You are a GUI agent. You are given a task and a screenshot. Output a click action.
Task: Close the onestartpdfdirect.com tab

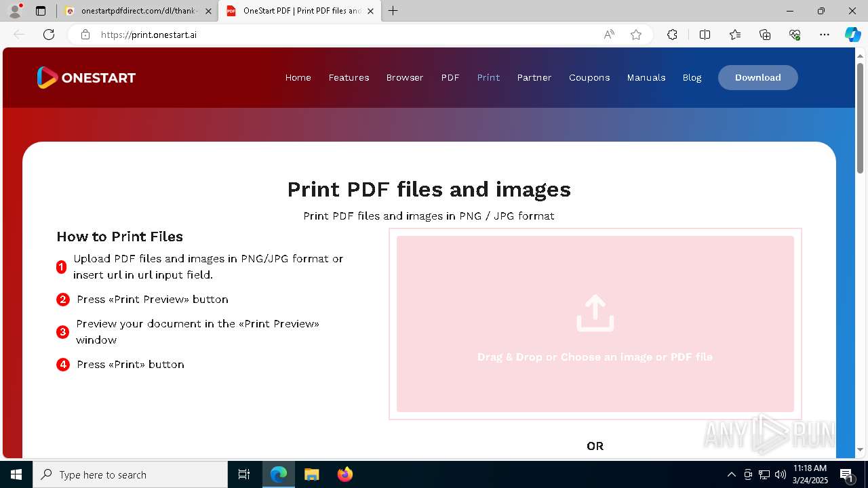click(208, 11)
